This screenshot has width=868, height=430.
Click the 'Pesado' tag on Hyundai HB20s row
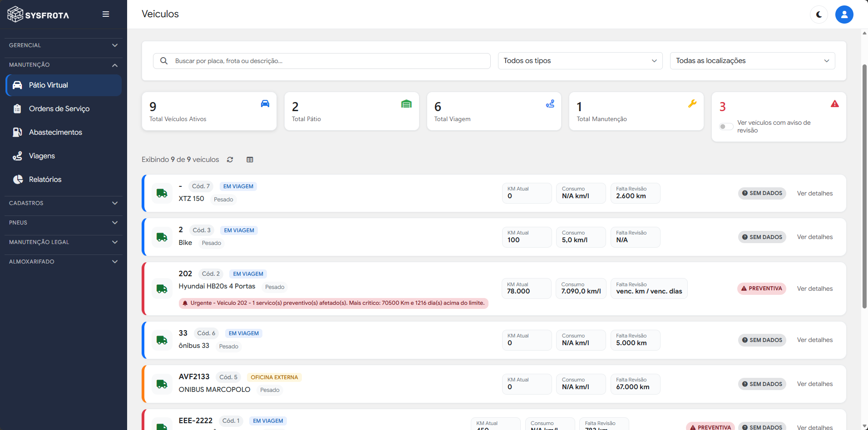point(275,287)
